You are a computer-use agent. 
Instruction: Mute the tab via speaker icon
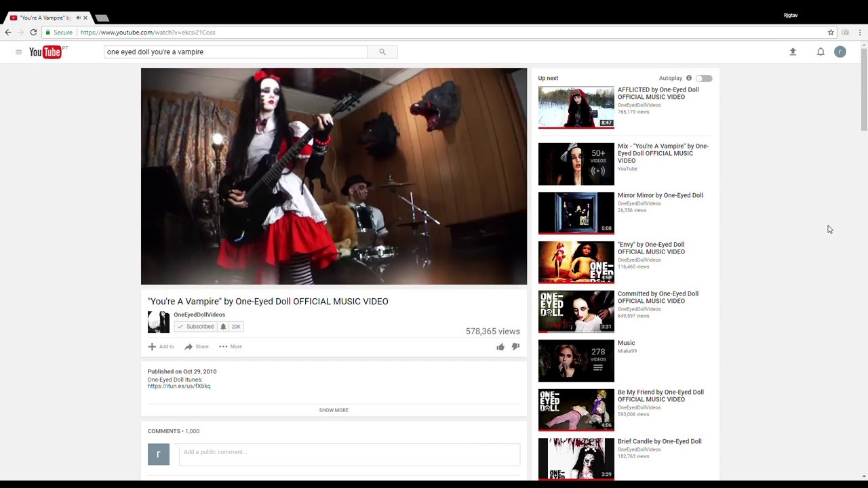point(78,18)
